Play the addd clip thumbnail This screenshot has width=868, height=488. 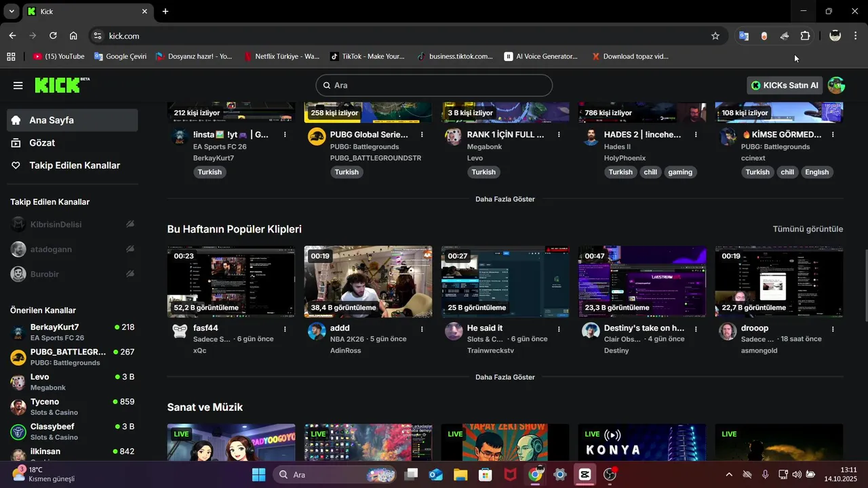[368, 281]
